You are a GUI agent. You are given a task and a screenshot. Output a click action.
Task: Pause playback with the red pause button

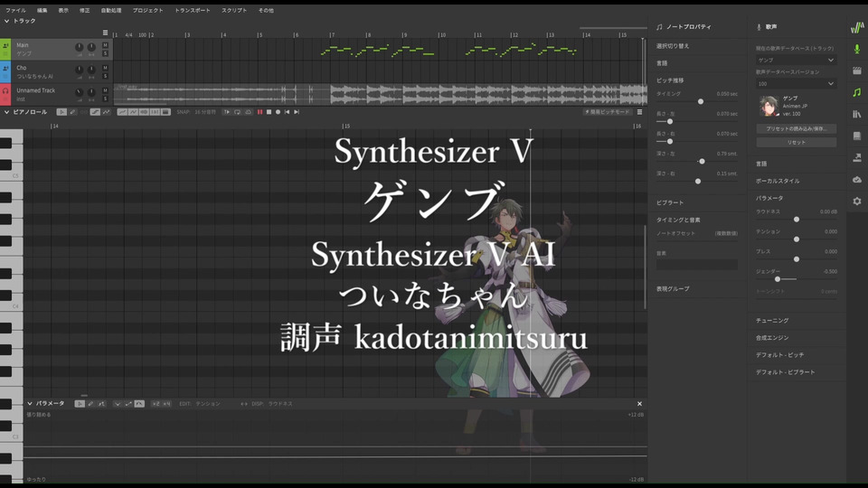pyautogui.click(x=259, y=112)
